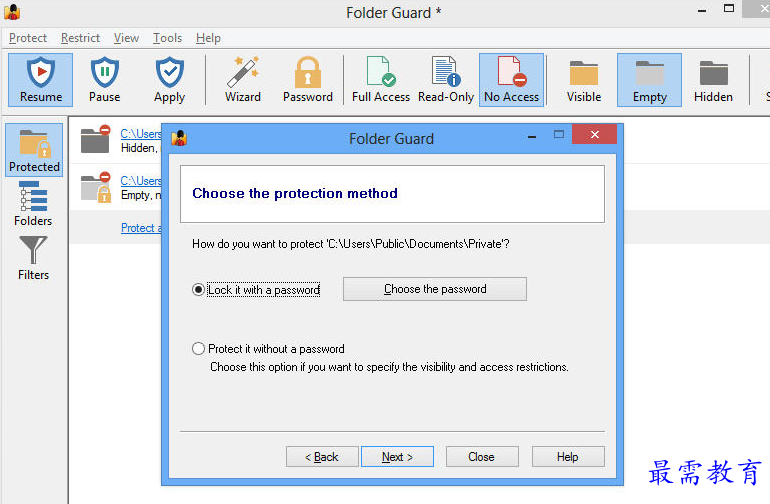The height and width of the screenshot is (504, 770).
Task: Apply changes with the Apply shield icon
Action: click(x=169, y=80)
